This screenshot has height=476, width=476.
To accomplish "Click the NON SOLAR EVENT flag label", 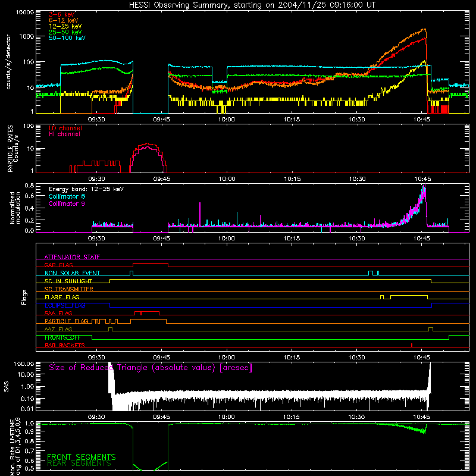I will coord(72,273).
